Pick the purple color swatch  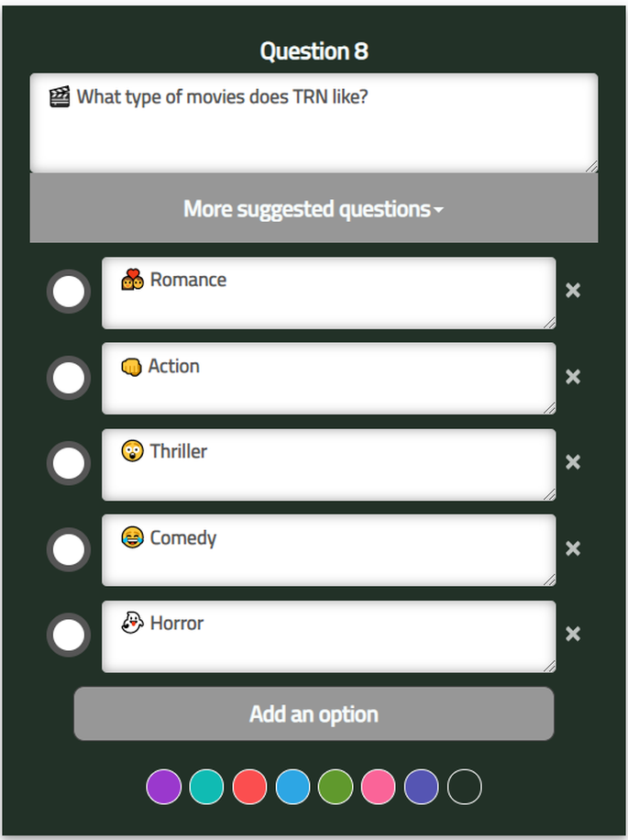[x=164, y=787]
